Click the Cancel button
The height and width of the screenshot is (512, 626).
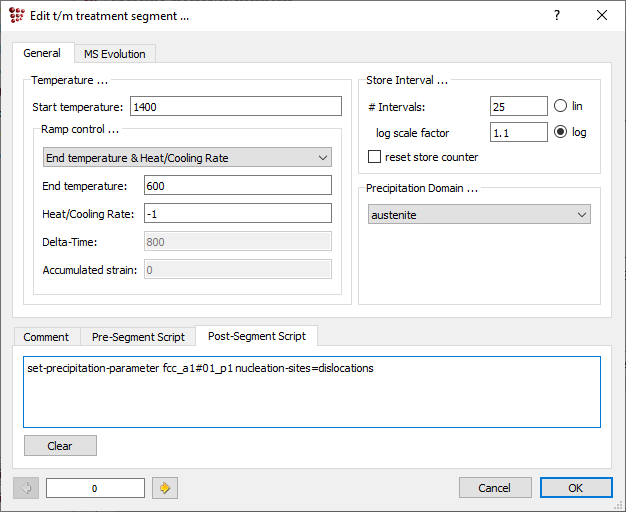(x=495, y=488)
